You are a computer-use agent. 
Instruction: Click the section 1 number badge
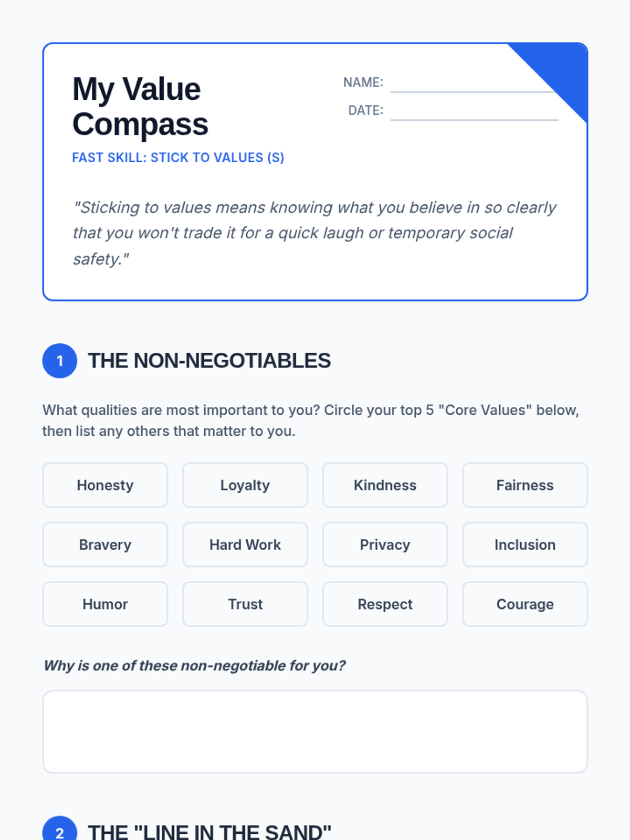[x=60, y=361]
